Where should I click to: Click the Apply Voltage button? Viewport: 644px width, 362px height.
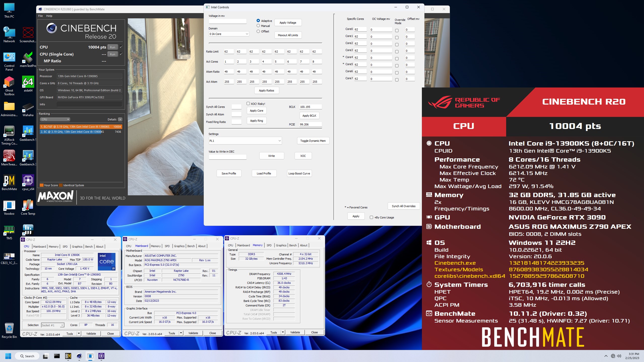[288, 23]
